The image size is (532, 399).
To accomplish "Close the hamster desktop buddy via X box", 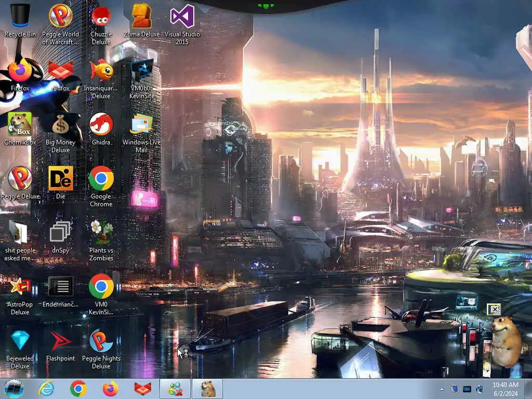I will point(495,310).
